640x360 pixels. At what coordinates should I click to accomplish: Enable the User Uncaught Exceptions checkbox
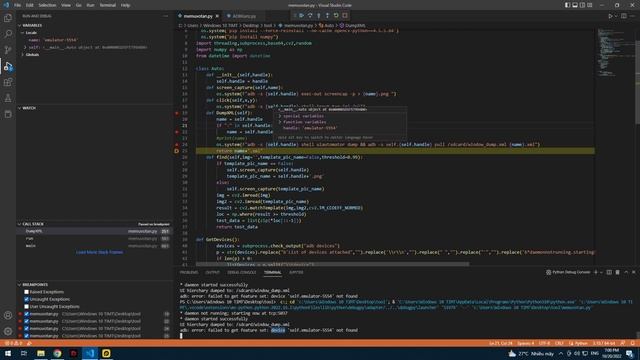27,307
